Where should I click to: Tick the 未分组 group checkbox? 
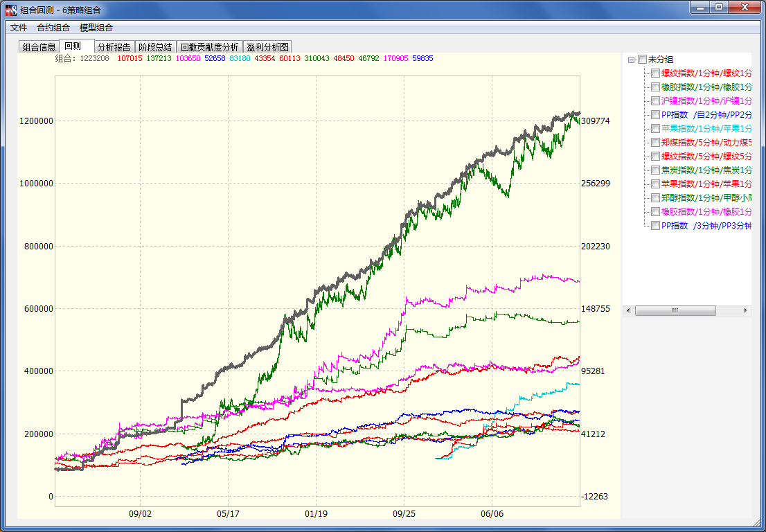[x=642, y=60]
